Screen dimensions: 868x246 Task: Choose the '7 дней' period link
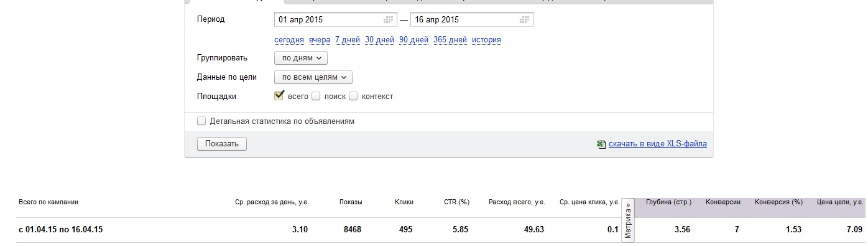click(x=348, y=40)
